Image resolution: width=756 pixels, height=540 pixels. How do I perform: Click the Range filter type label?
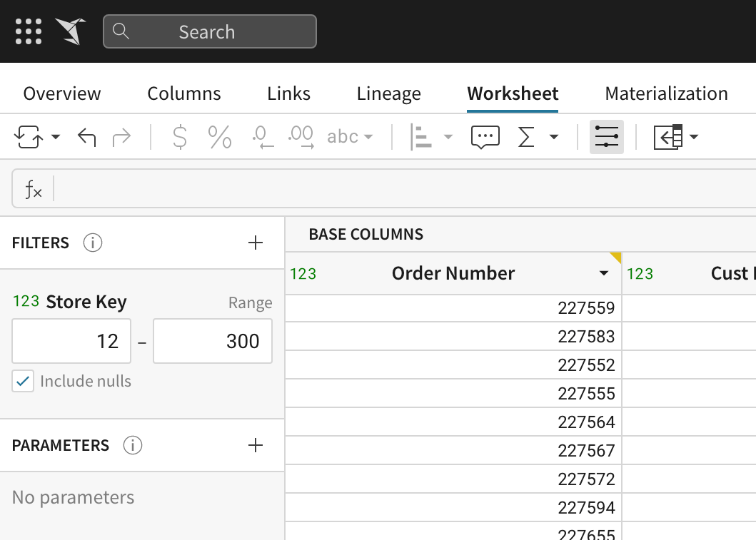251,303
